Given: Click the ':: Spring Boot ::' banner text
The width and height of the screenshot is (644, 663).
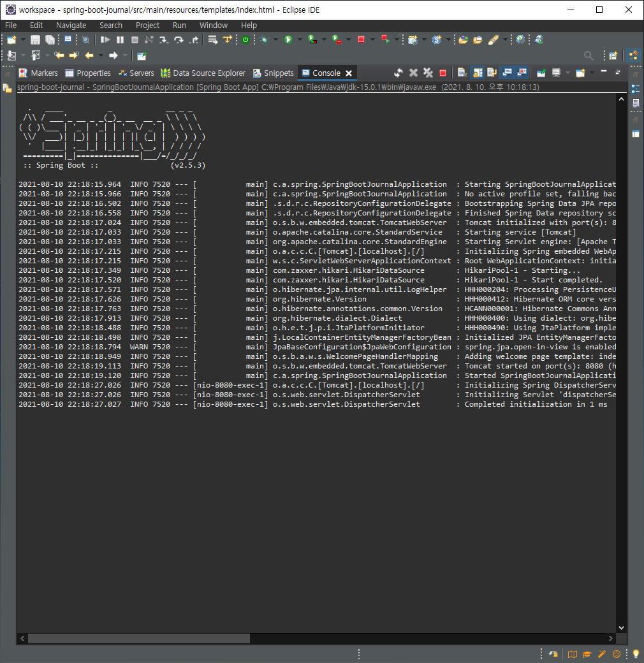Looking at the screenshot, I should [x=61, y=165].
